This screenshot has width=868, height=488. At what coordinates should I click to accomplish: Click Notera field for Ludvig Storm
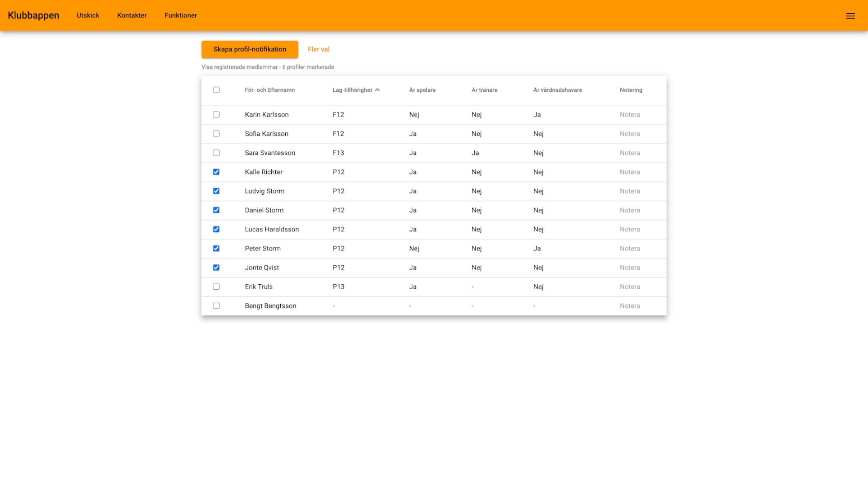tap(630, 191)
